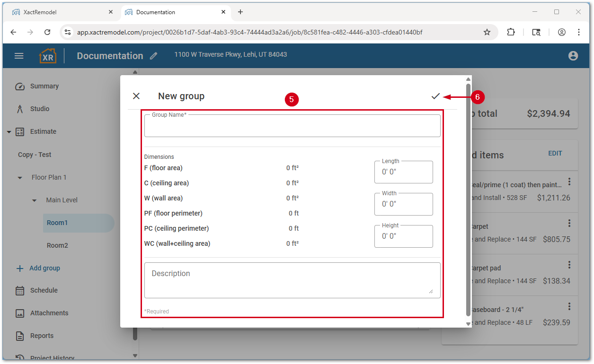Open the Attachments sidebar icon
The image size is (594, 364).
20,313
